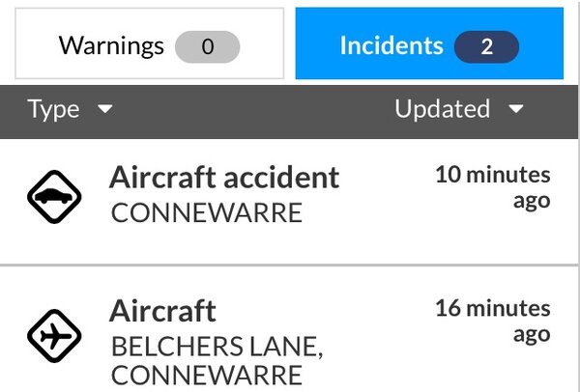
Task: Click the divider line between the two incidents
Action: (x=290, y=264)
